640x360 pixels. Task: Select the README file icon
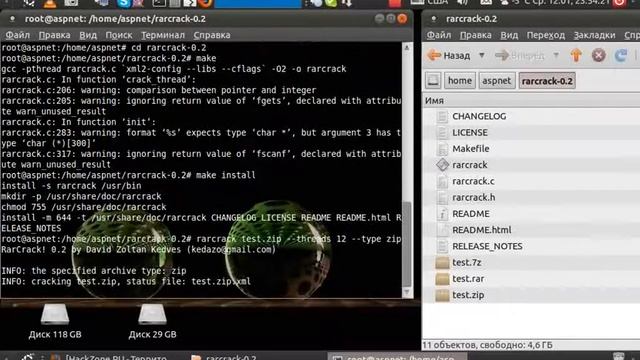[442, 214]
